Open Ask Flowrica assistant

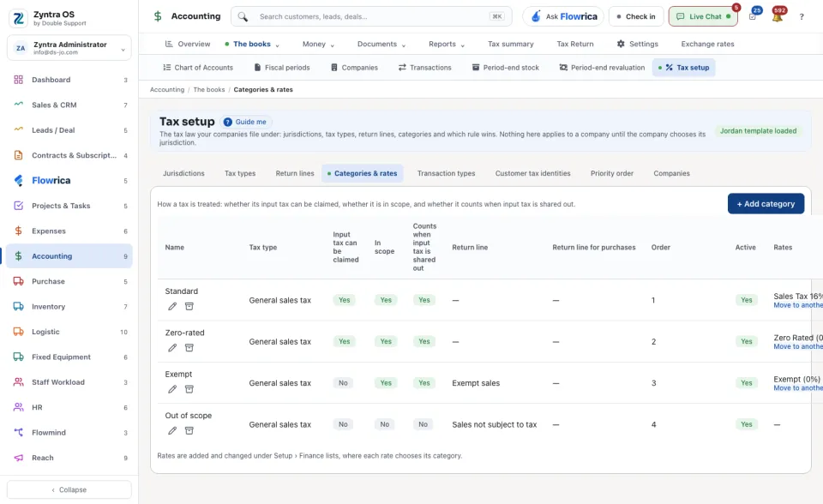pyautogui.click(x=563, y=16)
